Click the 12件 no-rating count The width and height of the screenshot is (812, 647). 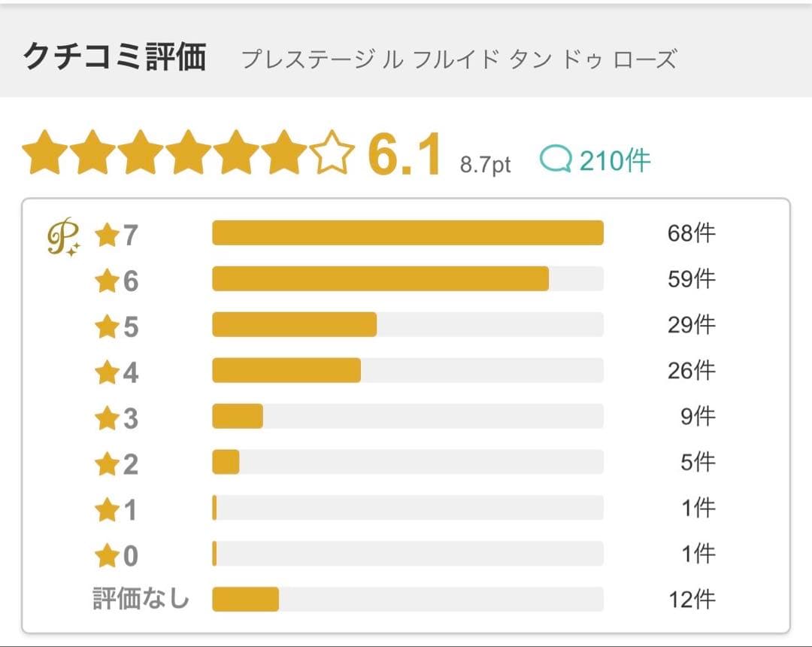(x=692, y=600)
